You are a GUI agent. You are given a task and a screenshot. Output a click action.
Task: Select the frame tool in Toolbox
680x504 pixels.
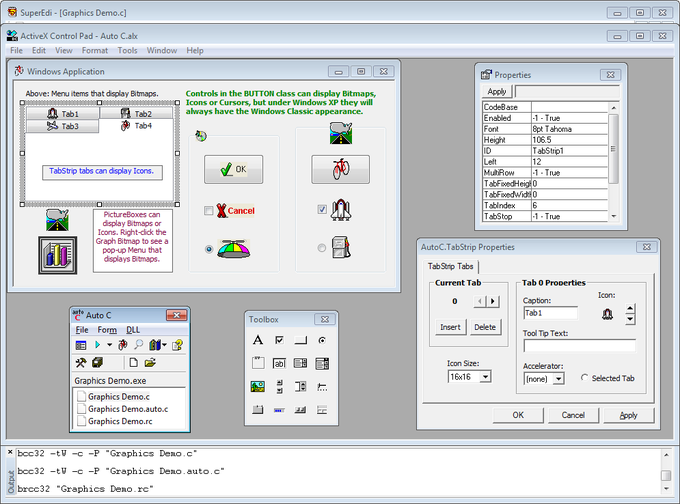(258, 363)
